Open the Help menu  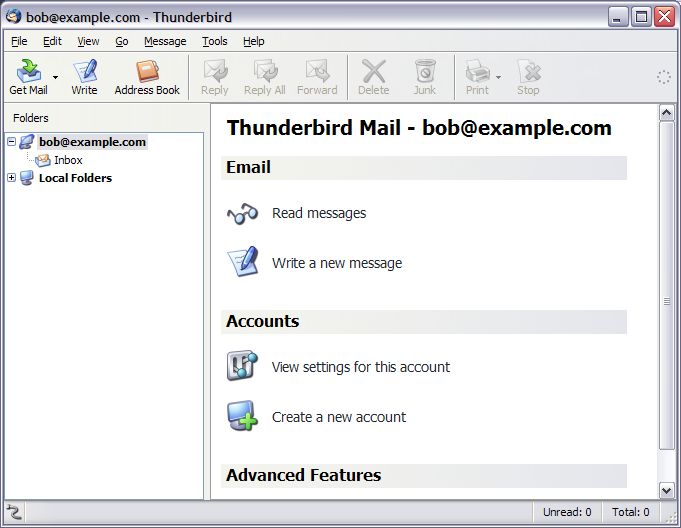click(254, 41)
